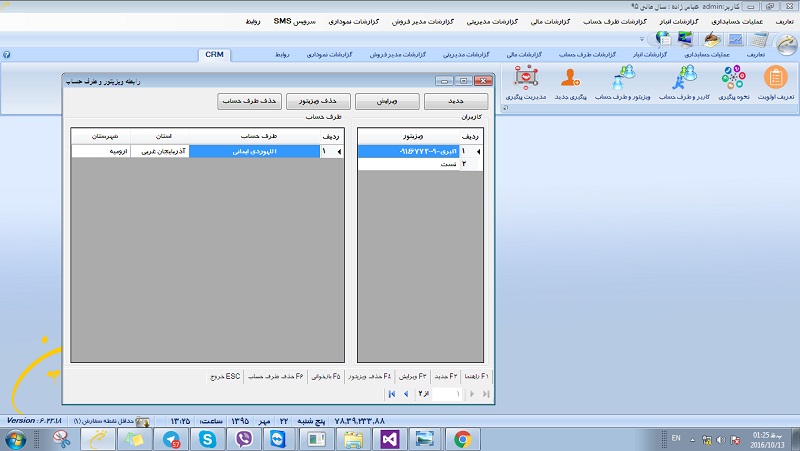Click the calculator icon in quick toolbar
This screenshot has height=451, width=800.
[759, 40]
